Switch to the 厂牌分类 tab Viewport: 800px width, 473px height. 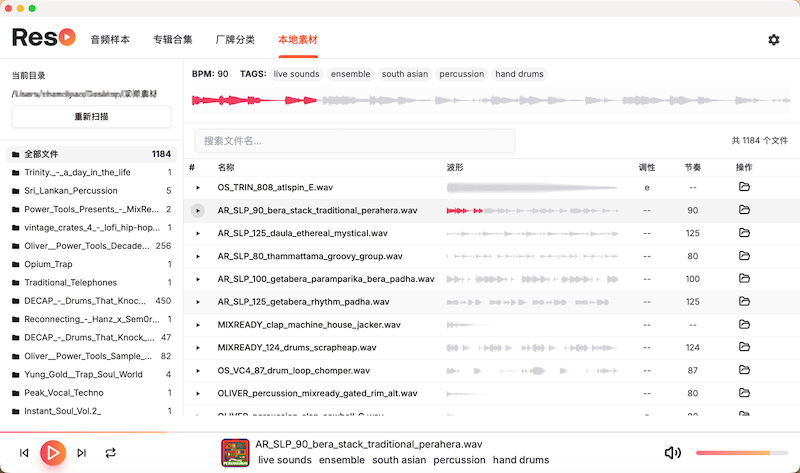235,40
